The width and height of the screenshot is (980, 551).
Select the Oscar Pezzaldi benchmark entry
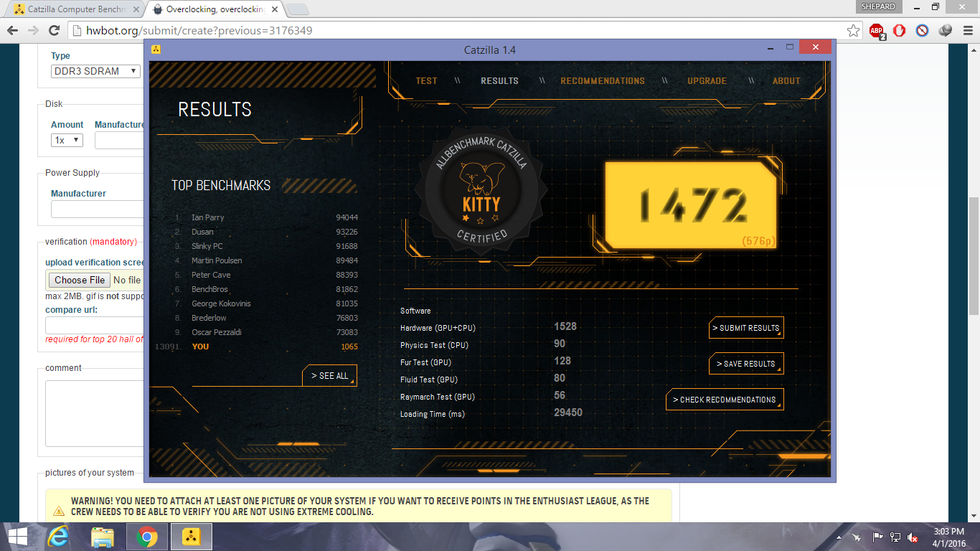[x=265, y=332]
